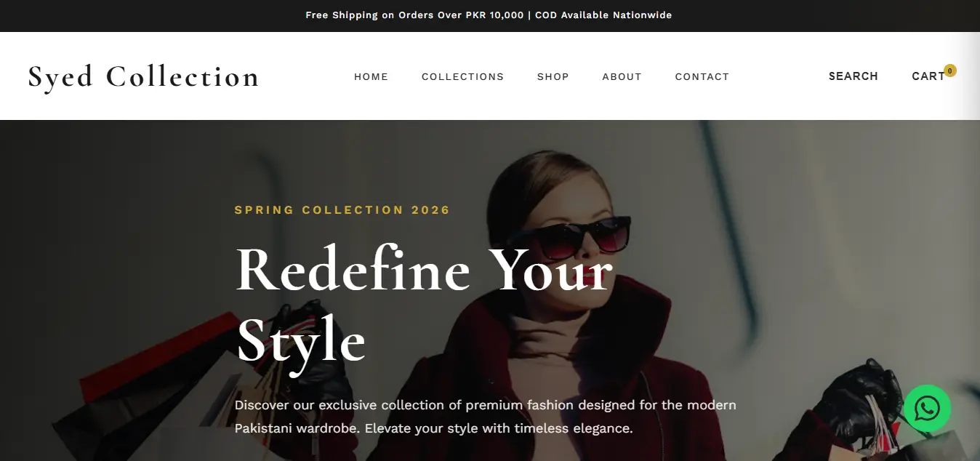
Task: Open the COLLECTIONS page
Action: click(462, 76)
